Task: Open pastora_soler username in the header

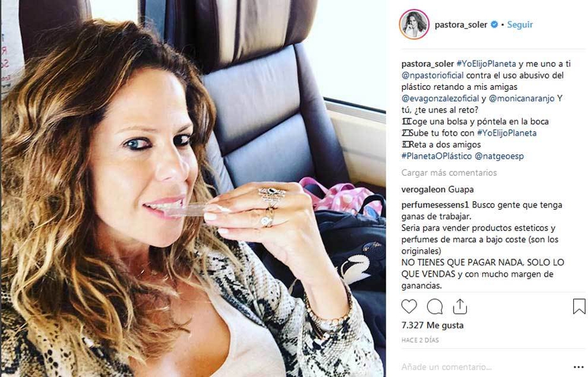Action: pos(461,25)
